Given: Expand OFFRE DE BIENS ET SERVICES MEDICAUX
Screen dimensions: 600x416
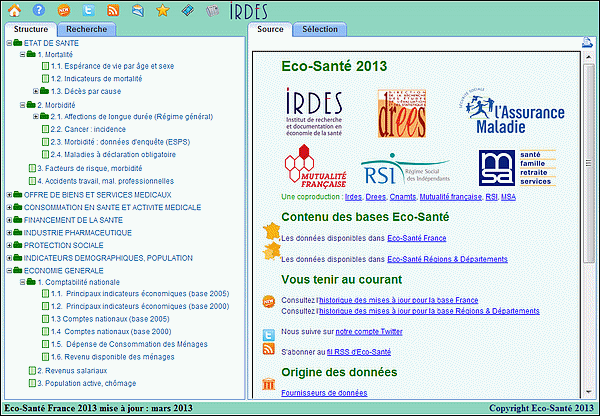Looking at the screenshot, I should (9, 195).
